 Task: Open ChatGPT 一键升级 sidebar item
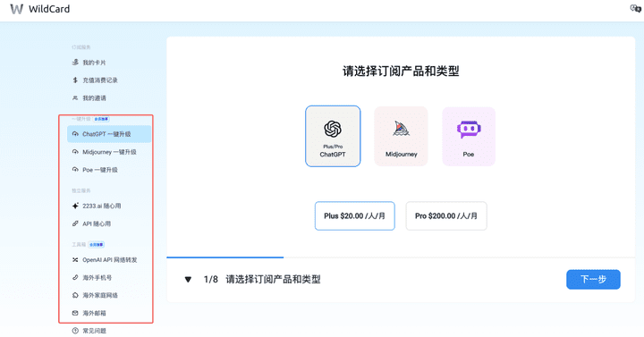tap(109, 134)
